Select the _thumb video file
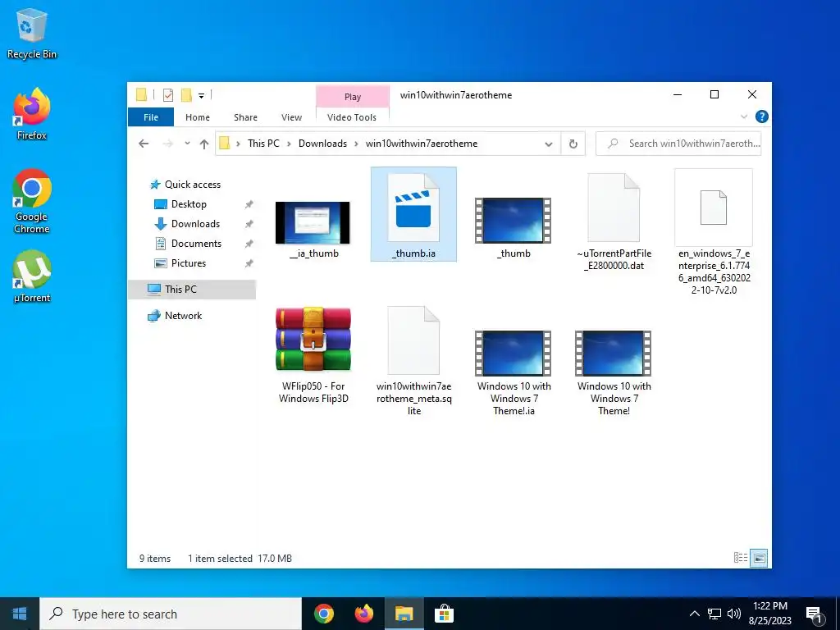Image resolution: width=840 pixels, height=630 pixels. (514, 228)
